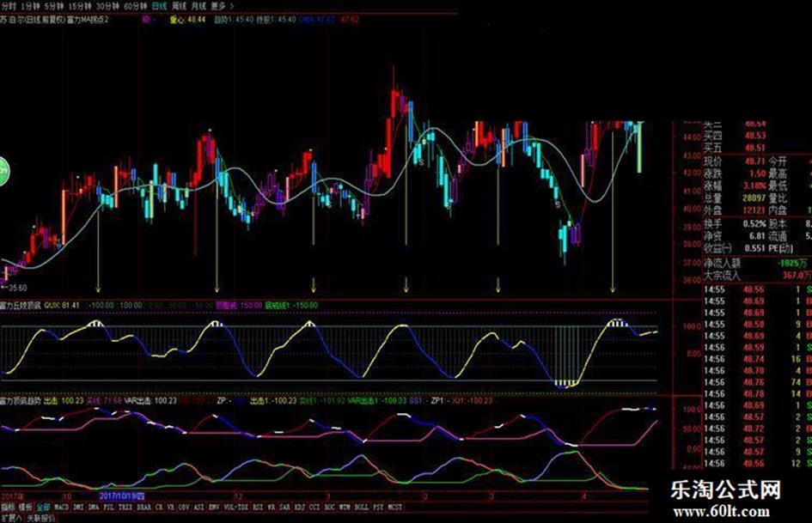
Task: Click the 大宗流入 367.0万 row
Action: coord(757,276)
